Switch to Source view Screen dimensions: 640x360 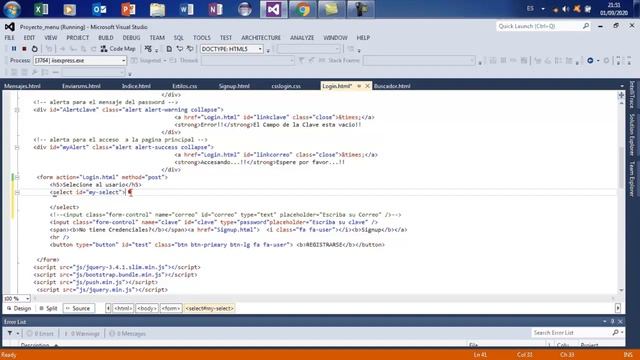78,309
